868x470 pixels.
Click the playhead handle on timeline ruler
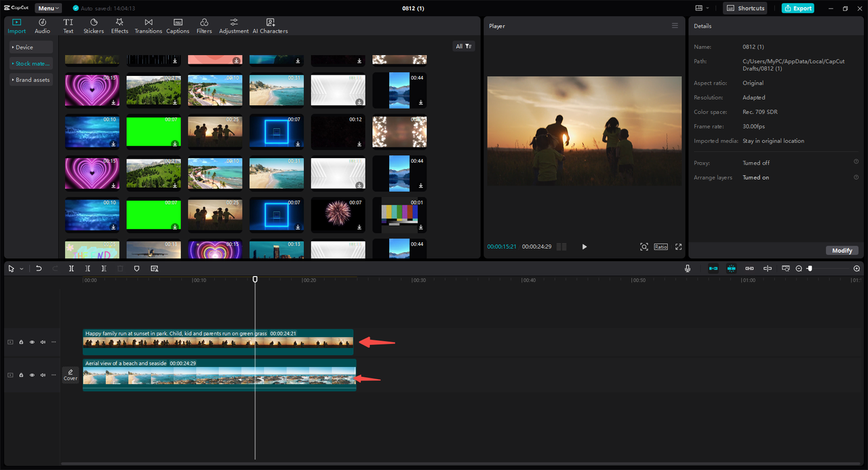(x=255, y=279)
